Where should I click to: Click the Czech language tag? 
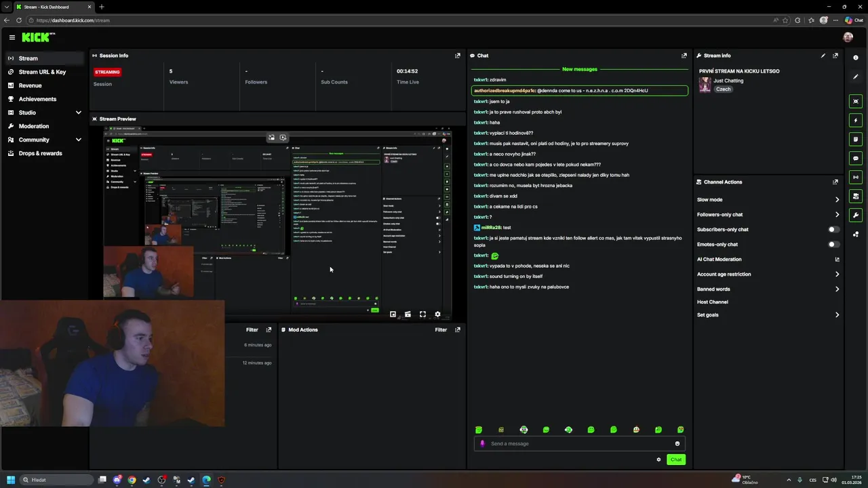[x=724, y=89]
